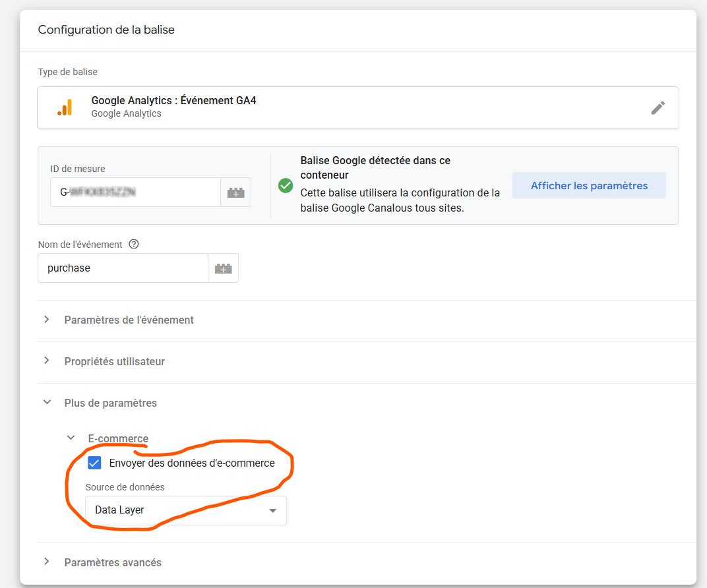The width and height of the screenshot is (707, 588).
Task: Focus the ID de mesure input field
Action: point(135,192)
